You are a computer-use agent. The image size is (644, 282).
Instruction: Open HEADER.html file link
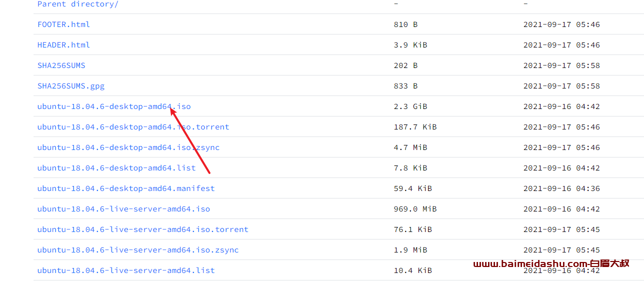[x=63, y=45]
